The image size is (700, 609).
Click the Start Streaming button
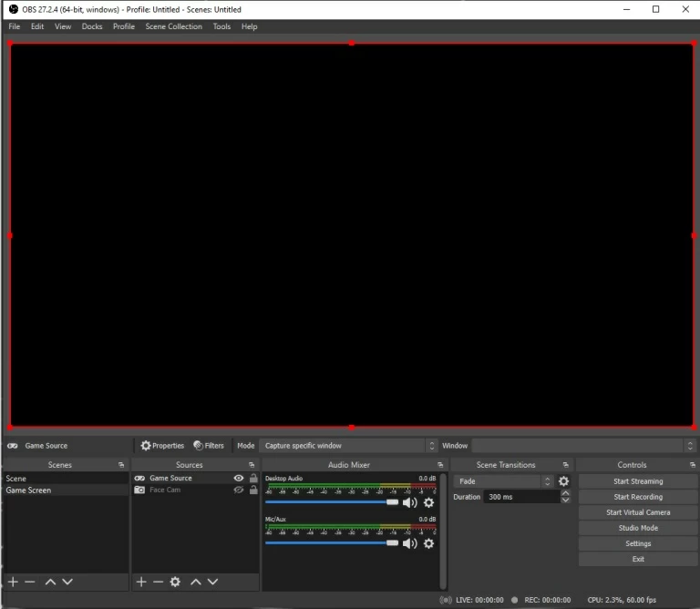pos(638,481)
